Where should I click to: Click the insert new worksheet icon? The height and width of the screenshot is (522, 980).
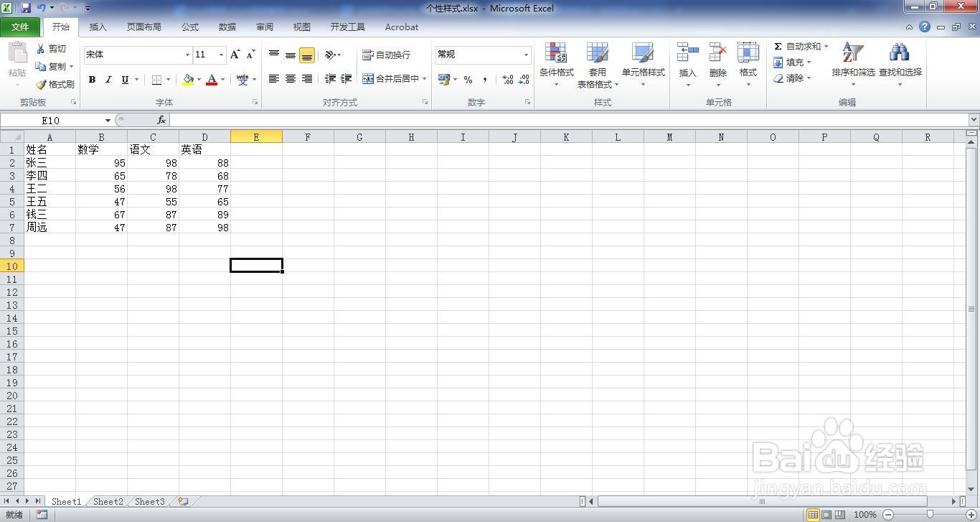click(x=183, y=501)
